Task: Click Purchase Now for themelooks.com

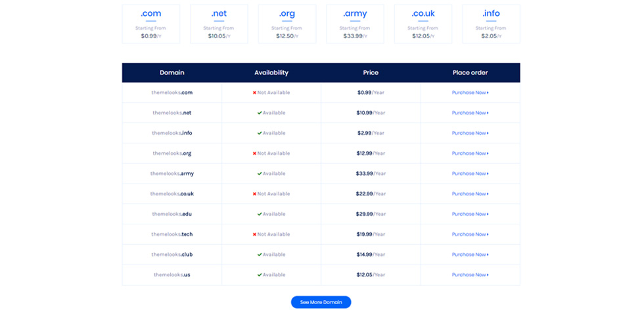Action: pyautogui.click(x=471, y=93)
